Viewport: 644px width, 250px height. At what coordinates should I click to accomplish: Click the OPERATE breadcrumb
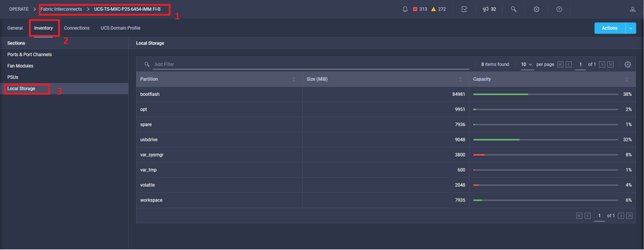(19, 9)
